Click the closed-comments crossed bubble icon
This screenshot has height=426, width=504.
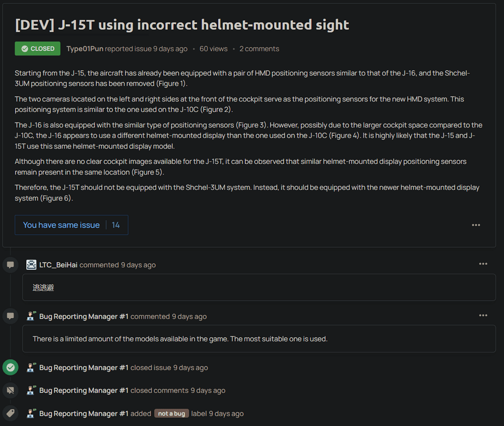(x=11, y=390)
